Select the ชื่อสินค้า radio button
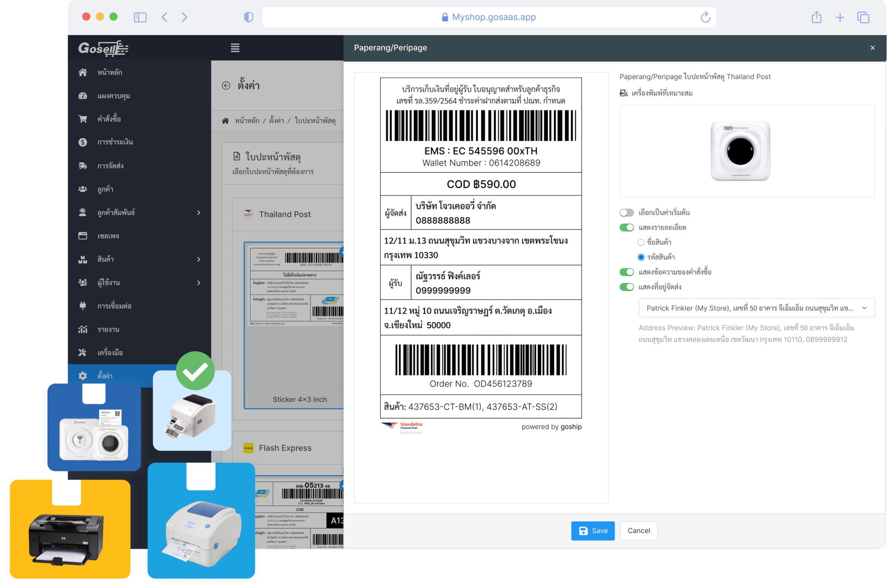The image size is (887, 588). 641,242
